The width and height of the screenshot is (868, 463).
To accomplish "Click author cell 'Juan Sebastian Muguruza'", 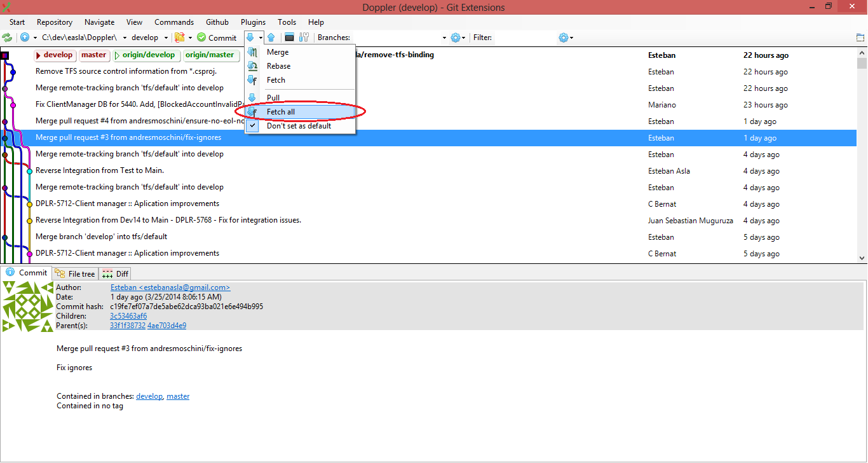I will [x=691, y=221].
